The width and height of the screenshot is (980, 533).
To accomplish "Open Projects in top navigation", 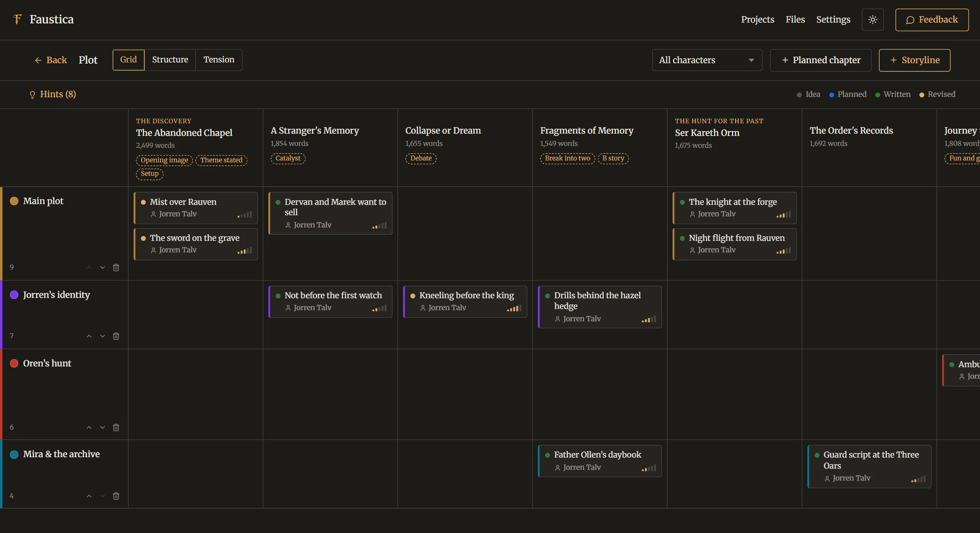I will pyautogui.click(x=757, y=20).
